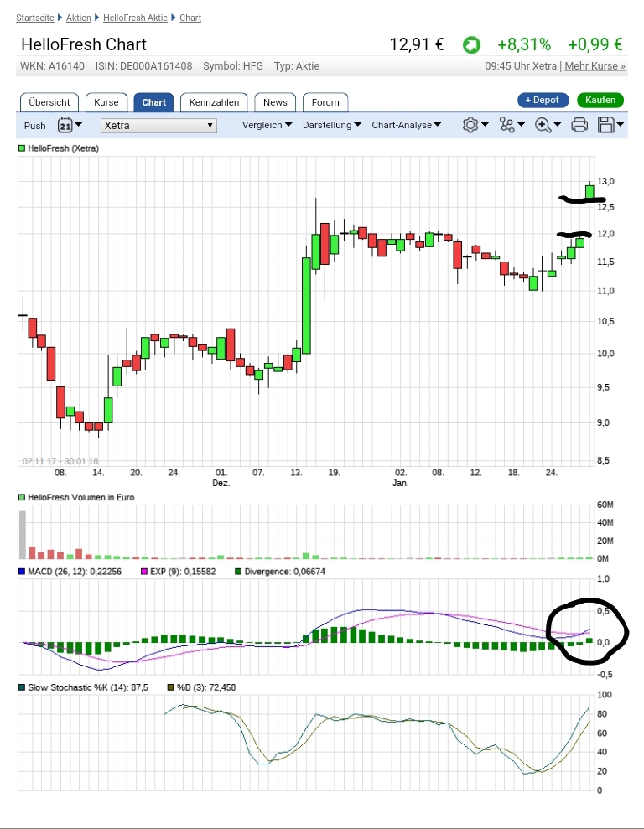
Task: Toggle the Push button
Action: pyautogui.click(x=35, y=126)
